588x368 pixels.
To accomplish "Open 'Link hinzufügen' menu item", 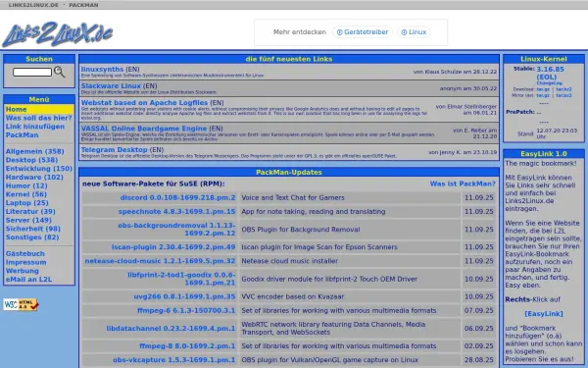I will point(35,127).
